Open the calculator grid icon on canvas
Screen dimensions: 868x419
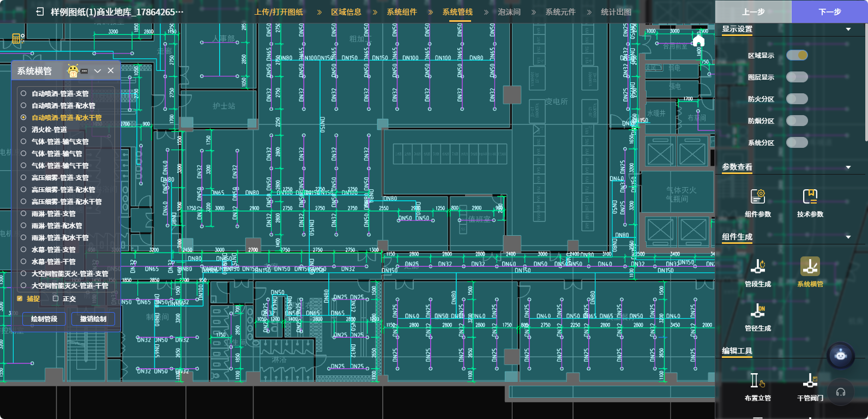point(18,38)
